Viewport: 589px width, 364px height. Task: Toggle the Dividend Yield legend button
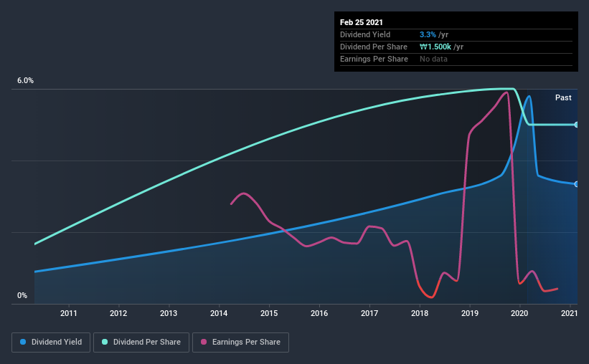(x=51, y=343)
